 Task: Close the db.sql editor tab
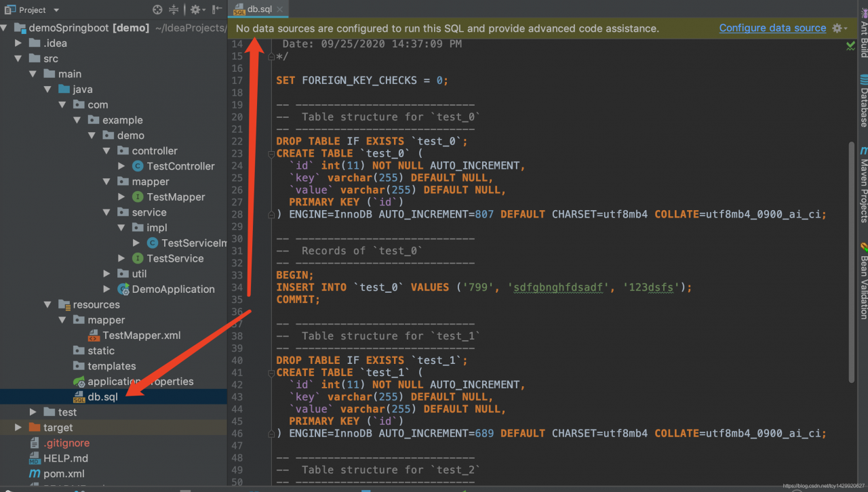coord(280,9)
